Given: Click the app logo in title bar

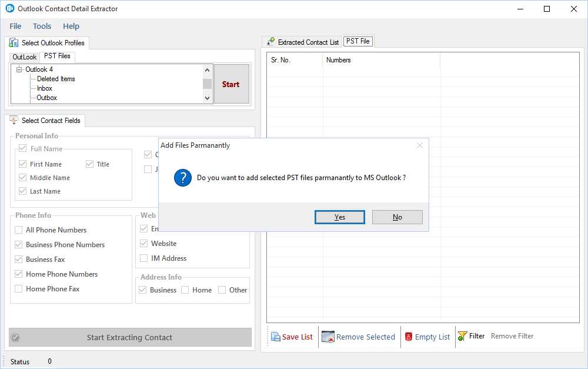Looking at the screenshot, I should tap(10, 8).
